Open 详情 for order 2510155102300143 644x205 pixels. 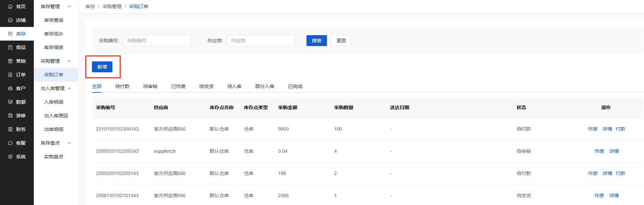tap(607, 129)
